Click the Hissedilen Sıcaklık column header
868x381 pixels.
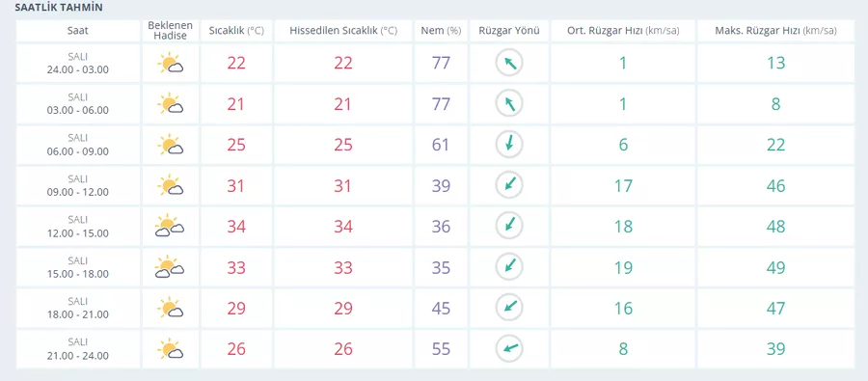tap(343, 31)
